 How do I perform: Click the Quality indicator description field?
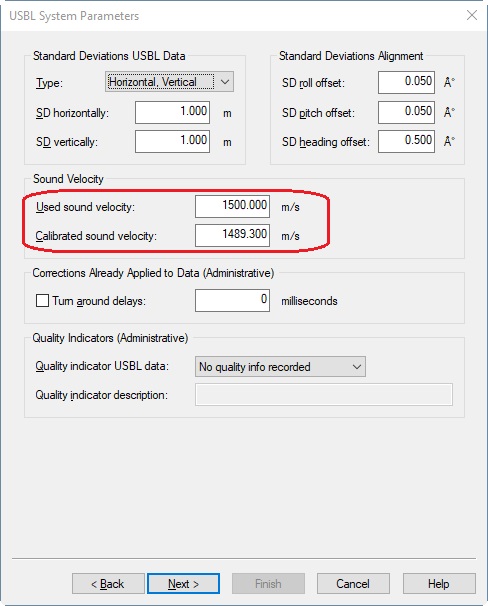324,395
